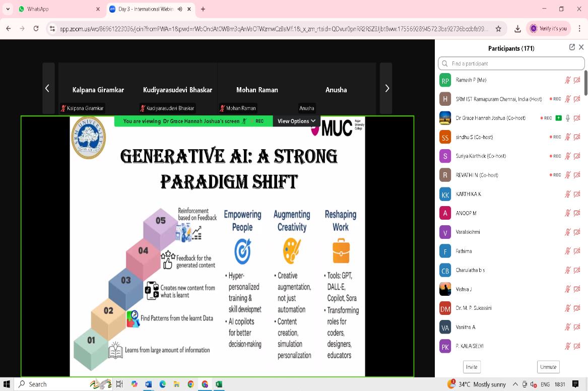Open a new Chrome tab
The image size is (588, 391).
(x=203, y=9)
